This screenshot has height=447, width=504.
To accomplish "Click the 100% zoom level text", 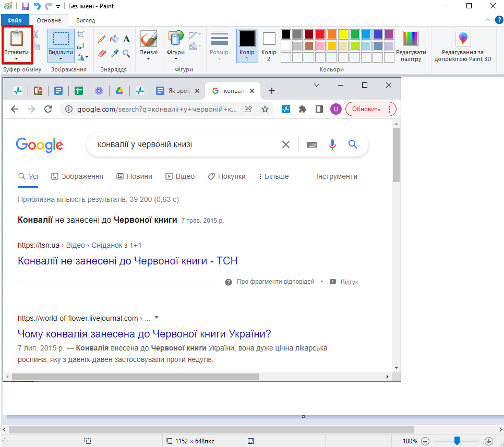I will pyautogui.click(x=410, y=441).
